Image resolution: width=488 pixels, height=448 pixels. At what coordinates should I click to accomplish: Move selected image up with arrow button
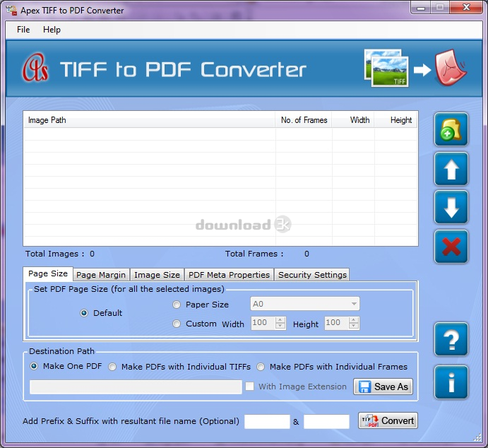[451, 169]
